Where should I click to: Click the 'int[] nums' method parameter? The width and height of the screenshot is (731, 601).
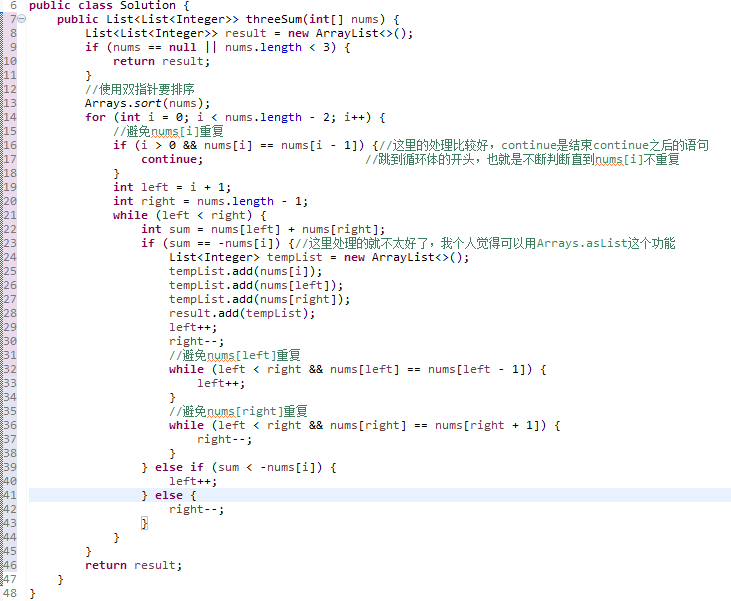[344, 19]
